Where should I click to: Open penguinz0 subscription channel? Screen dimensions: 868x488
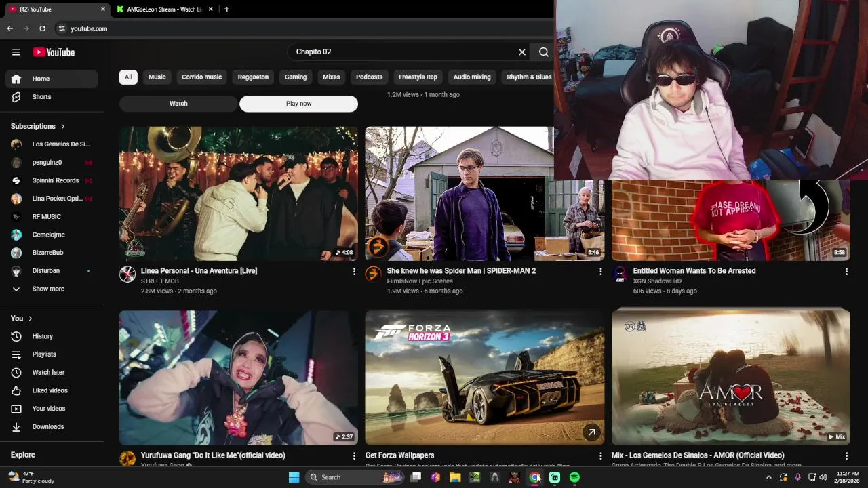(x=52, y=162)
